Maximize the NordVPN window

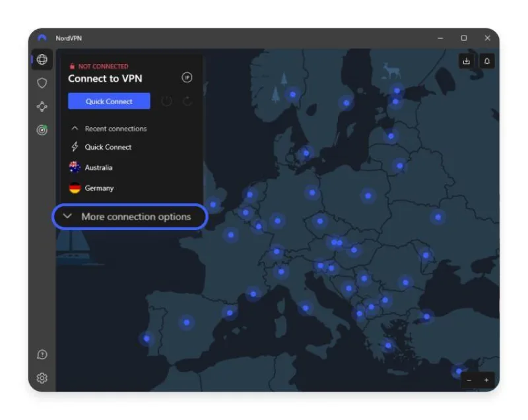coord(464,38)
